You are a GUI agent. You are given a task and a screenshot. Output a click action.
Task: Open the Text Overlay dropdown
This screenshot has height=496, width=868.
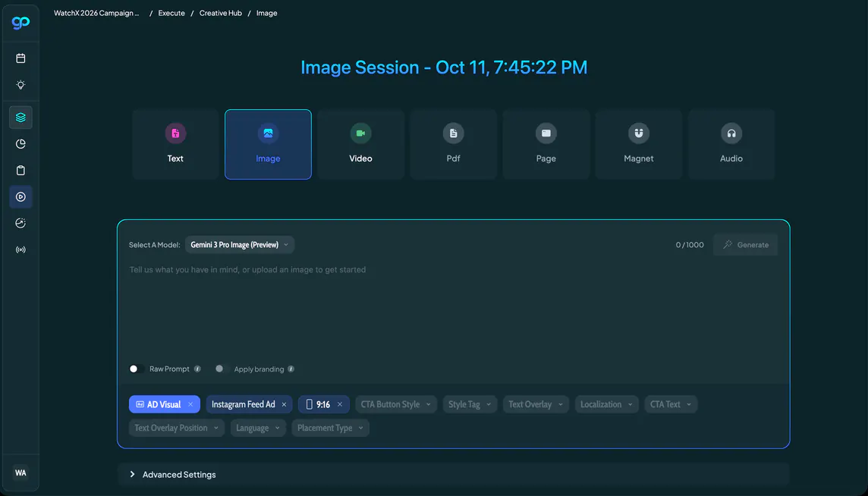(536, 404)
